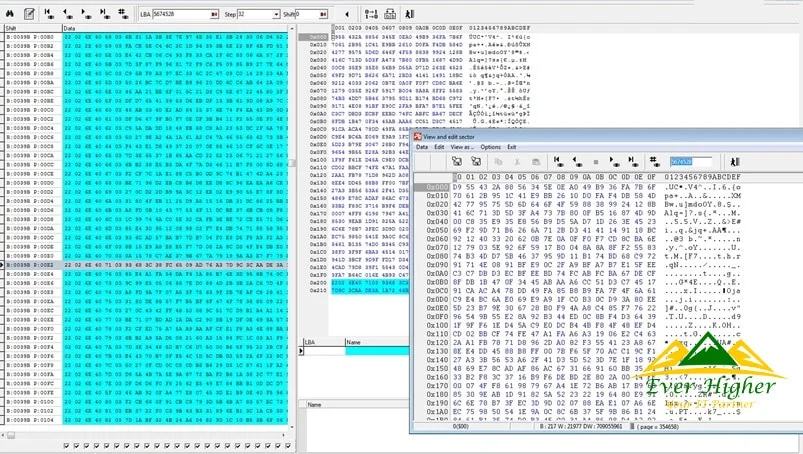Toggle the last checkbox below the data grid
803x454 pixels.
click(288, 446)
